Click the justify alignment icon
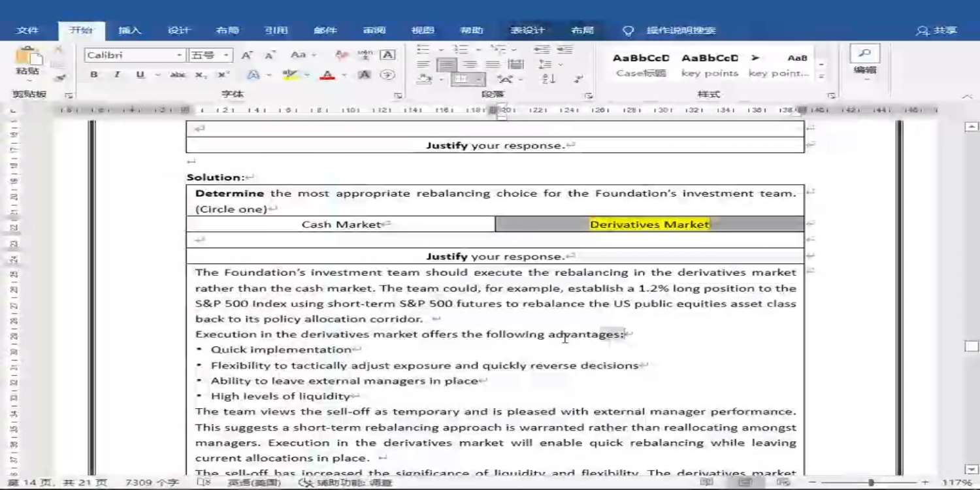Viewport: 980px width, 490px height. pyautogui.click(x=493, y=64)
